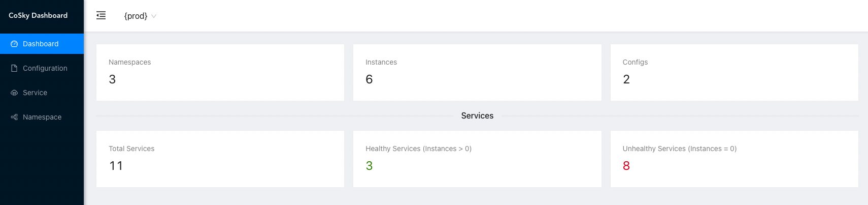Expand the chevron next to {prod}
The image size is (868, 205).
[x=154, y=16]
